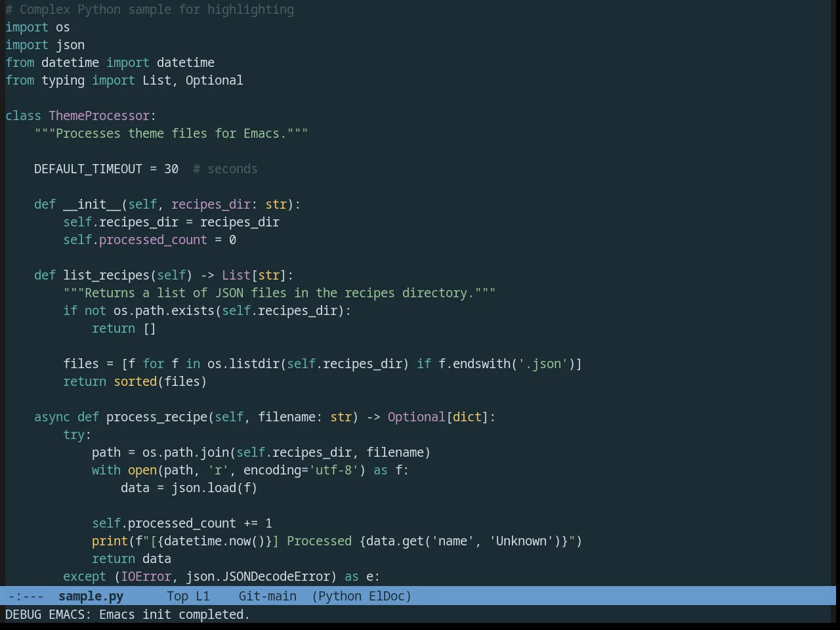Click L1 line number in mode line
Image resolution: width=840 pixels, height=630 pixels.
(203, 596)
